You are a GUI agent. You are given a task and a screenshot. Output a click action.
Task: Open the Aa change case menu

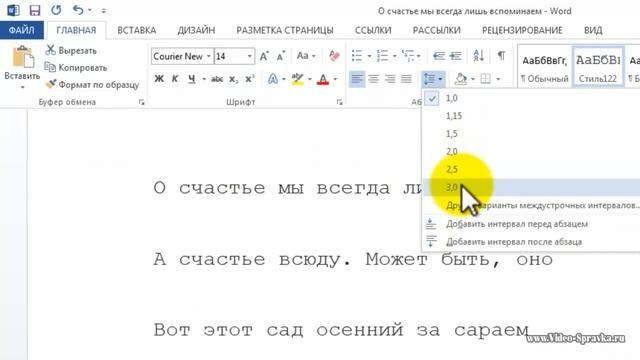click(x=306, y=56)
